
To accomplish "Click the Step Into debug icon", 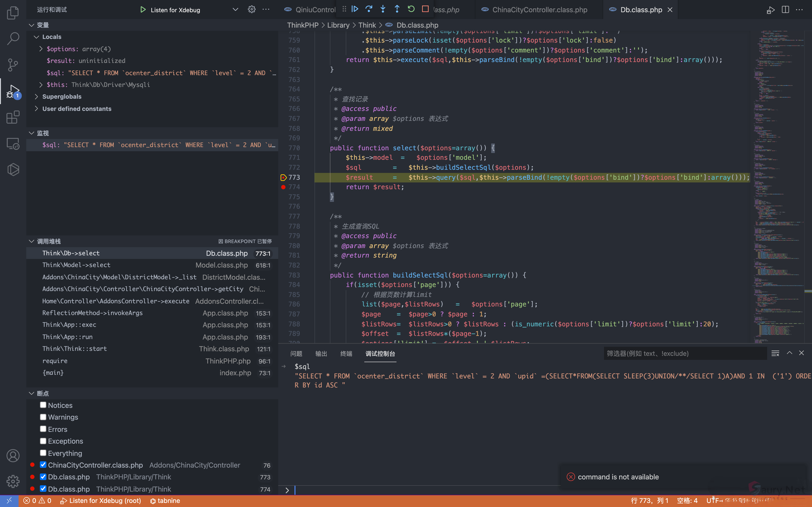I will pos(383,9).
